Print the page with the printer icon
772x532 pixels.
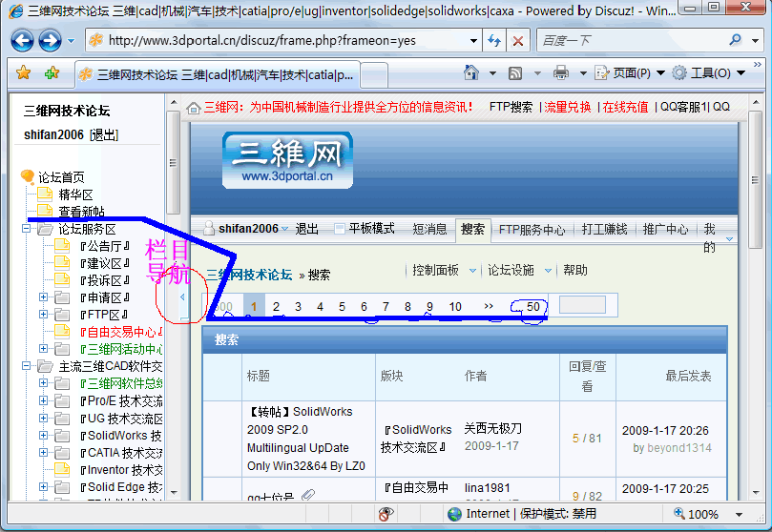[561, 72]
